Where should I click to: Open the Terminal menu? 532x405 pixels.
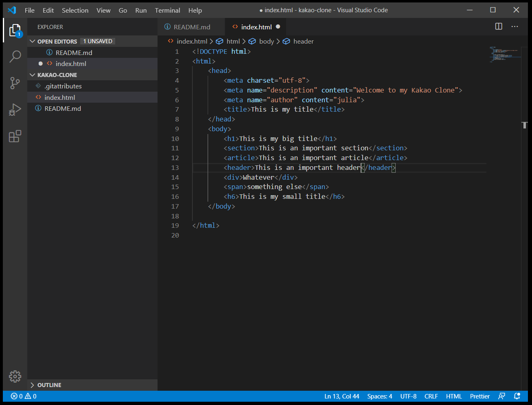pos(167,10)
